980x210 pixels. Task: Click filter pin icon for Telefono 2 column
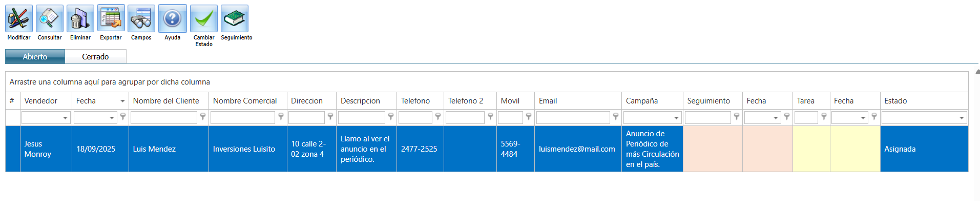tap(490, 117)
